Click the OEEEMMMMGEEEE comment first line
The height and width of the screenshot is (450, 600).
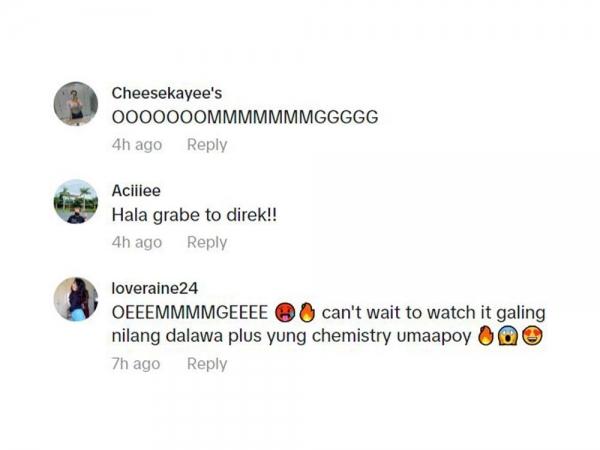328,313
